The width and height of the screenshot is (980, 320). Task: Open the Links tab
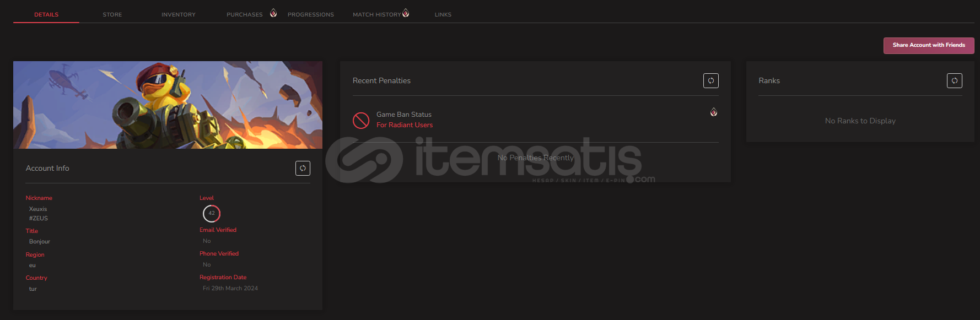(443, 14)
